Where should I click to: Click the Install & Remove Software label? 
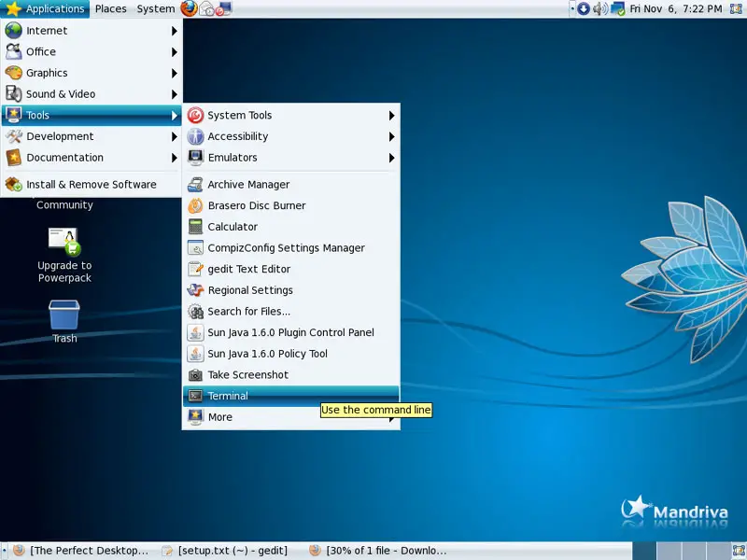click(91, 184)
